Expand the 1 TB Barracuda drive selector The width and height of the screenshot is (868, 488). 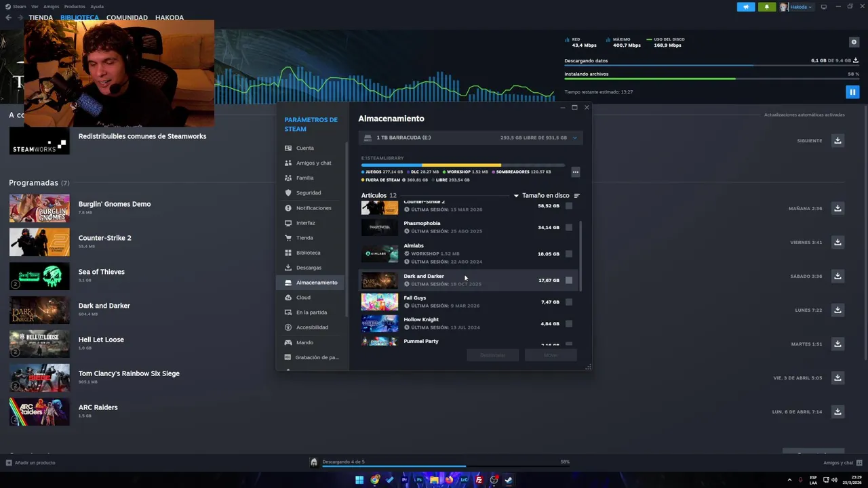[471, 138]
